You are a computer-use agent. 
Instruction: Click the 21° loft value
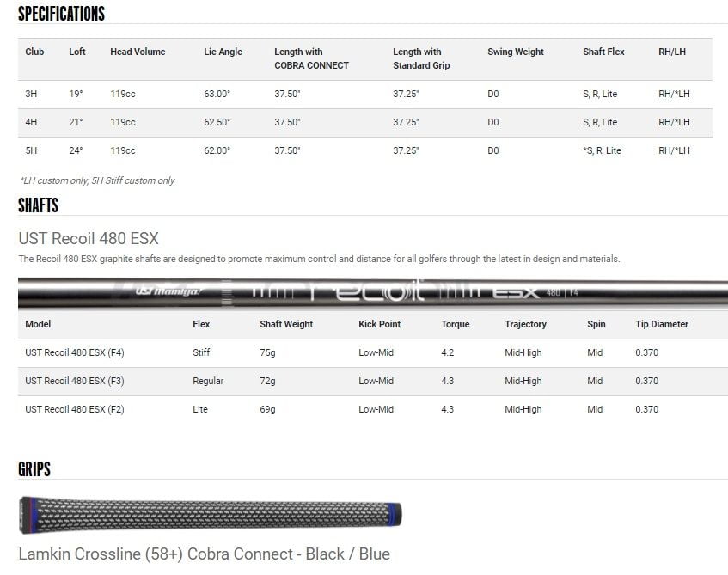click(x=76, y=122)
